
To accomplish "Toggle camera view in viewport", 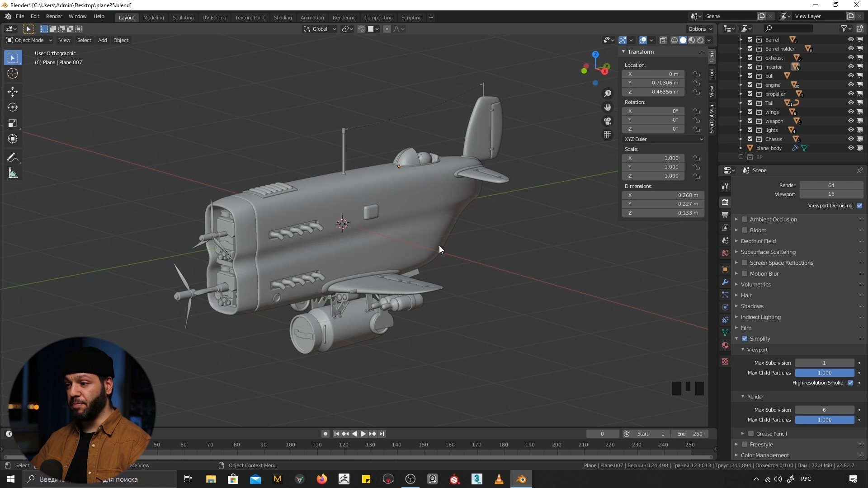I will [608, 121].
